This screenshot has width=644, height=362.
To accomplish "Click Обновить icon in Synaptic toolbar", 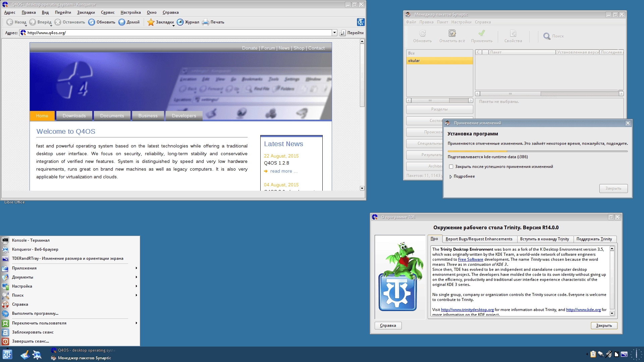I will pos(423,33).
